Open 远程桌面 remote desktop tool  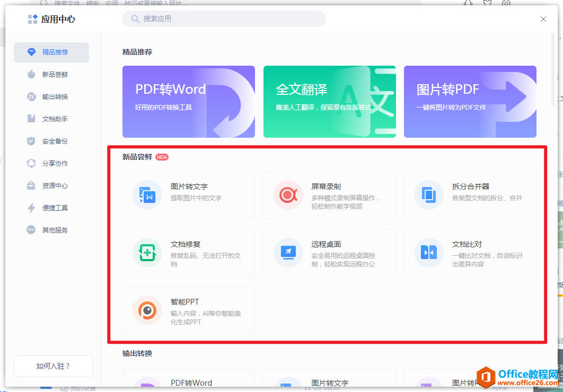click(x=287, y=253)
